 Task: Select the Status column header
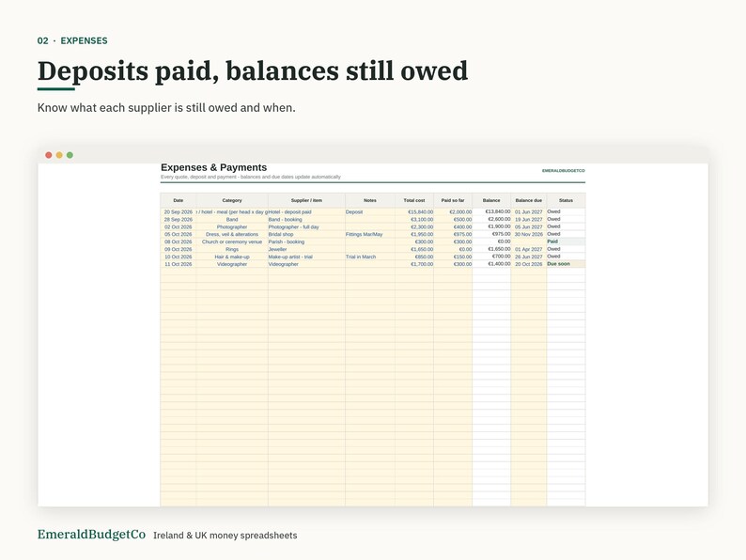click(567, 200)
